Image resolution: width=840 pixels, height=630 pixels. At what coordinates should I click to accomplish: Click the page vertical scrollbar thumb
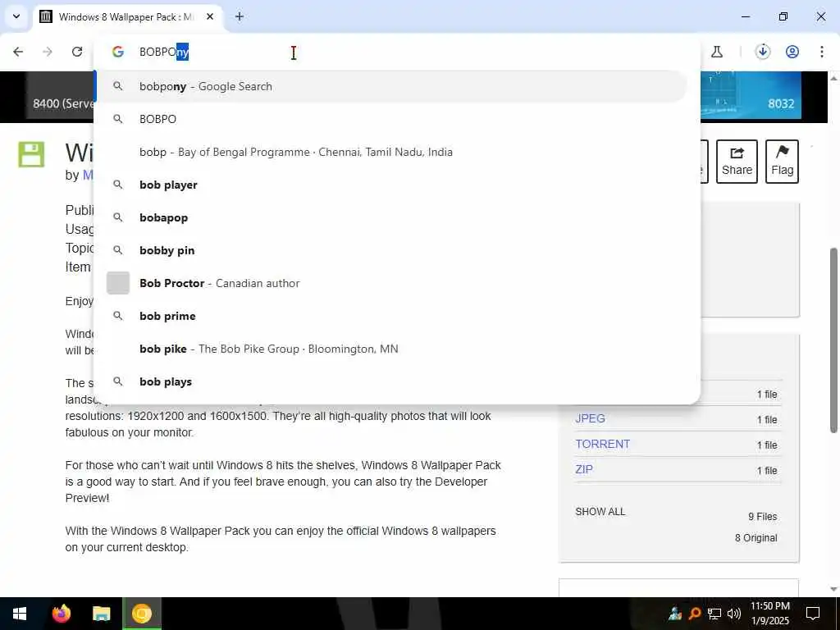click(834, 340)
